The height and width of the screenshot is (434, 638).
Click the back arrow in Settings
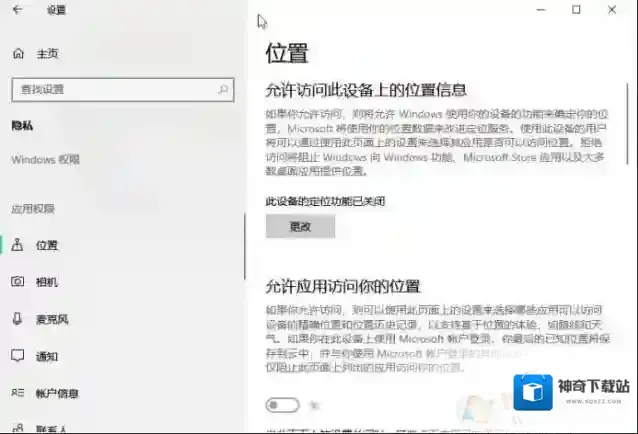pyautogui.click(x=17, y=10)
